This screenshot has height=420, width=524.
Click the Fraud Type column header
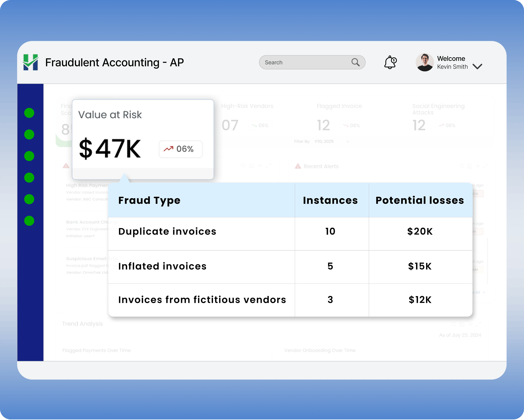(x=149, y=200)
